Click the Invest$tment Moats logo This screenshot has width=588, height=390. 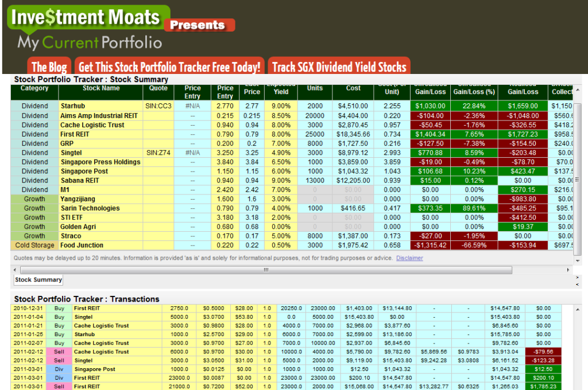(87, 17)
